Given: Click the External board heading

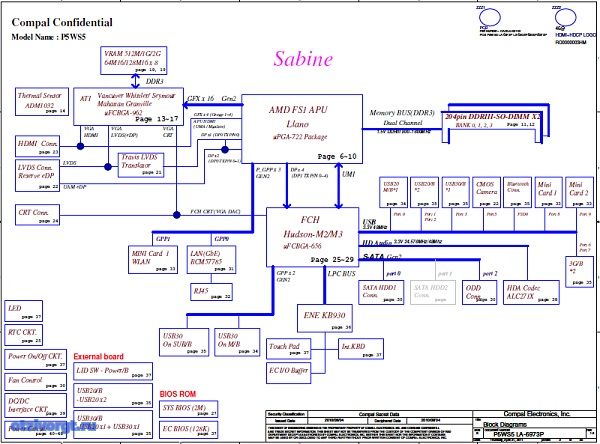Looking at the screenshot, I should pos(98,356).
